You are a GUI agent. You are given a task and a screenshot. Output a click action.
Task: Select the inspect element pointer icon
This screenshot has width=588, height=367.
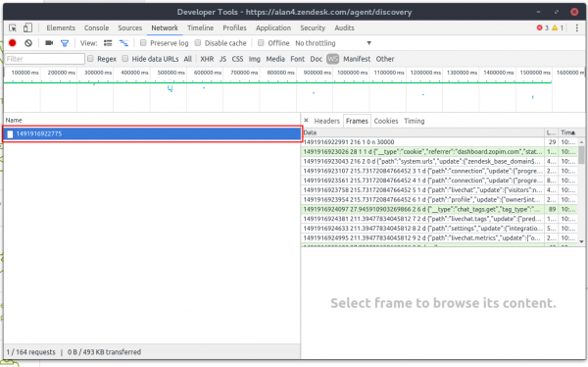point(13,27)
